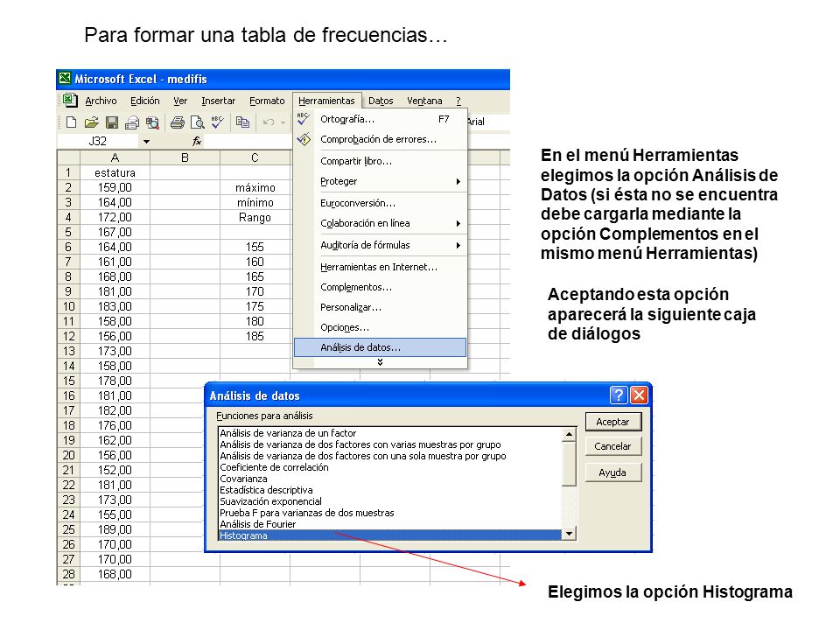The image size is (840, 630).
Task: Click the Undo toolbar icon
Action: 269,122
